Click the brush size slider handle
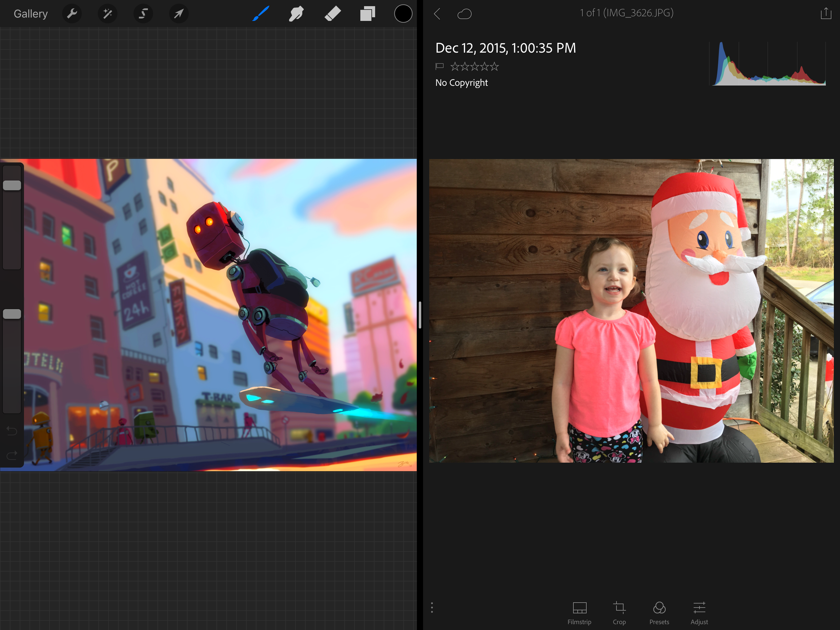The image size is (840, 630). (12, 185)
